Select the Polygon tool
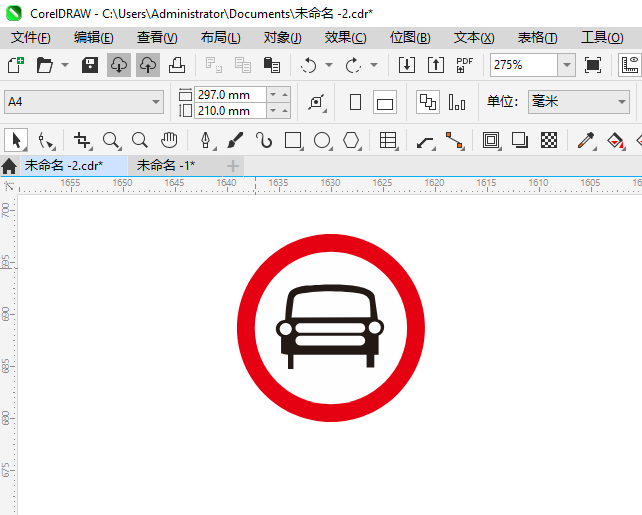This screenshot has width=642, height=515. point(351,140)
